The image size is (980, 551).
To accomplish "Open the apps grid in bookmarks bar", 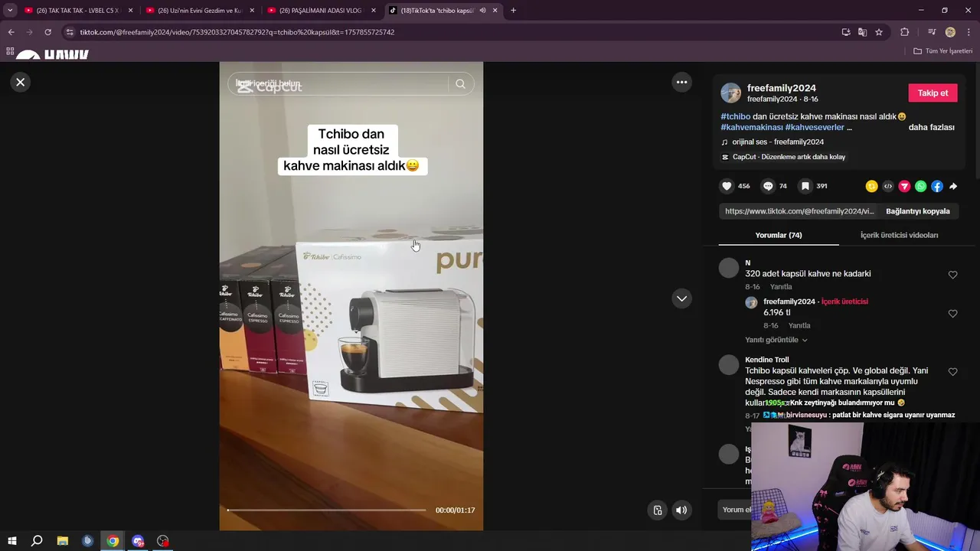I will click(x=10, y=51).
